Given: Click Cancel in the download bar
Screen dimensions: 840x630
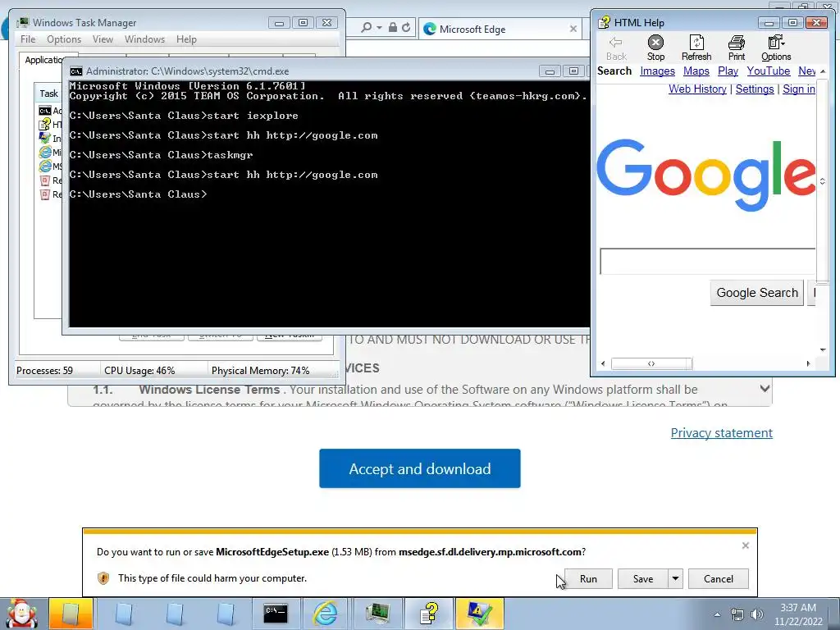Looking at the screenshot, I should pos(718,579).
